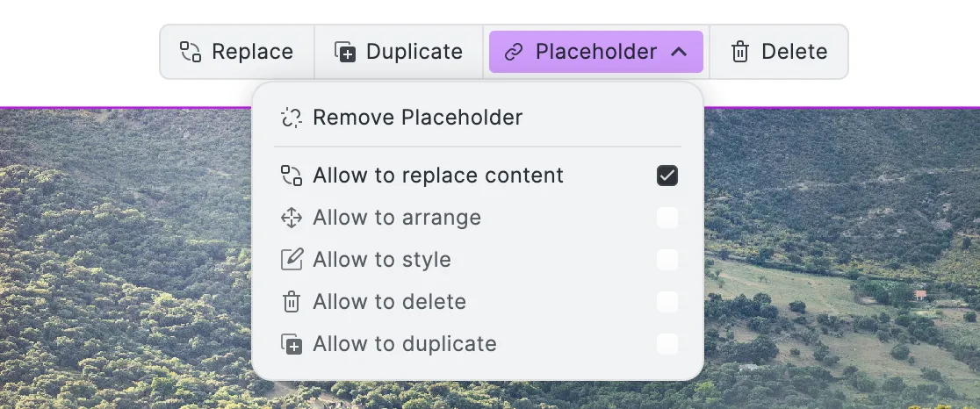Image resolution: width=980 pixels, height=409 pixels.
Task: Tick the Allow to duplicate checkbox
Action: click(667, 344)
